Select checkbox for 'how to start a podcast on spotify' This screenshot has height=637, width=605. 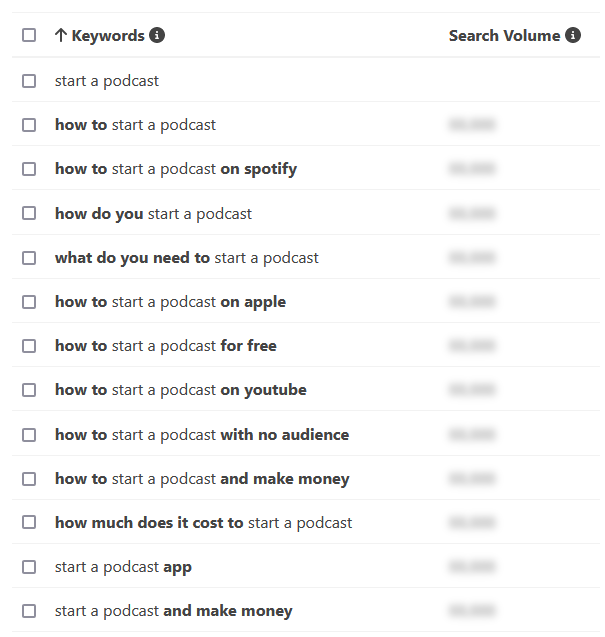coord(29,169)
